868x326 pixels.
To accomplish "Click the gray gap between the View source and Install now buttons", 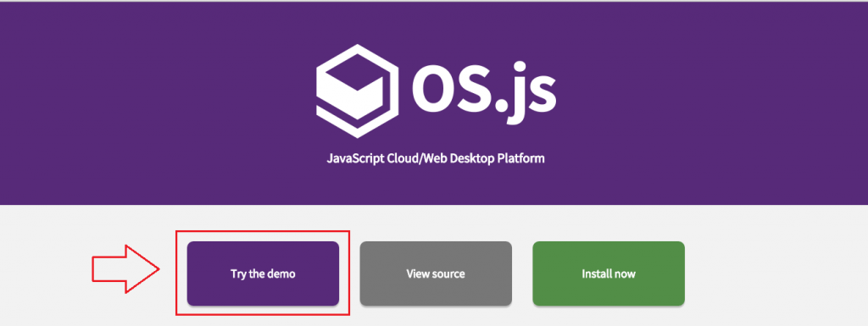I will pos(522,274).
